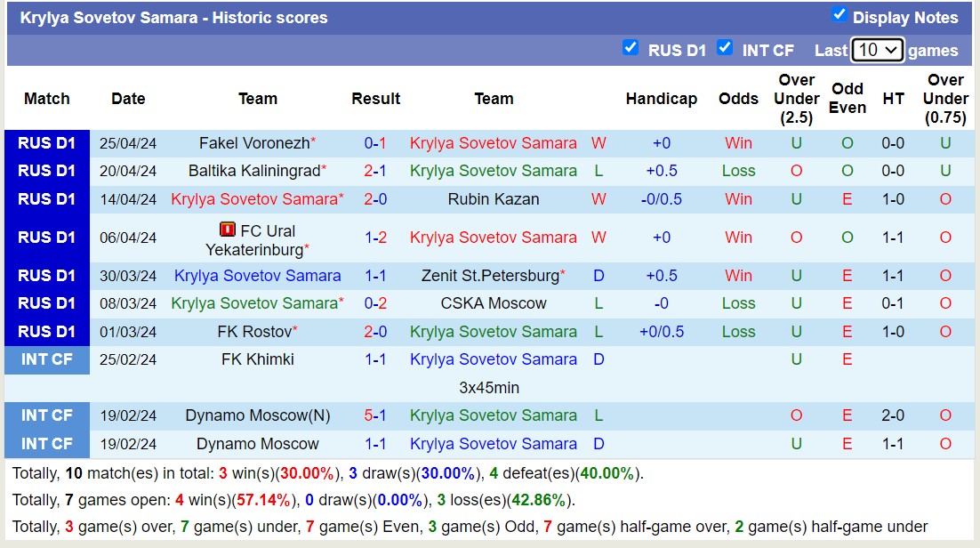Open Baltika Kaliningrad team link

[x=254, y=171]
